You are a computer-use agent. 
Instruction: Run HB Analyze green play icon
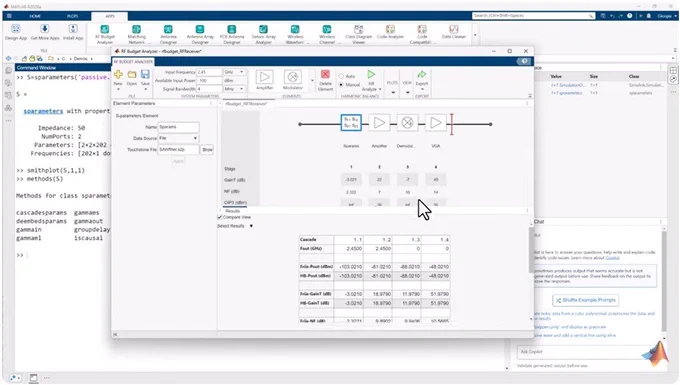click(371, 74)
